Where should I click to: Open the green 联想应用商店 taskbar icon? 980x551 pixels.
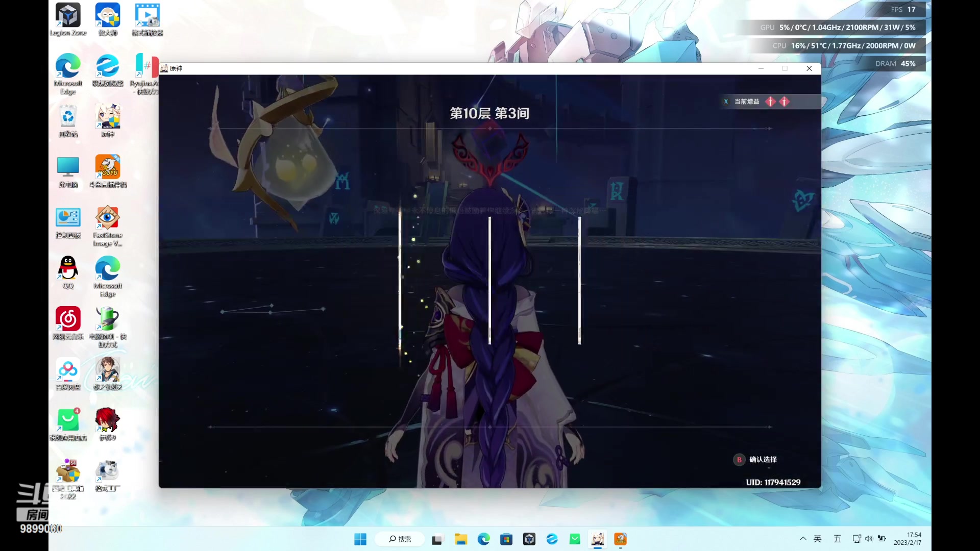tap(575, 539)
